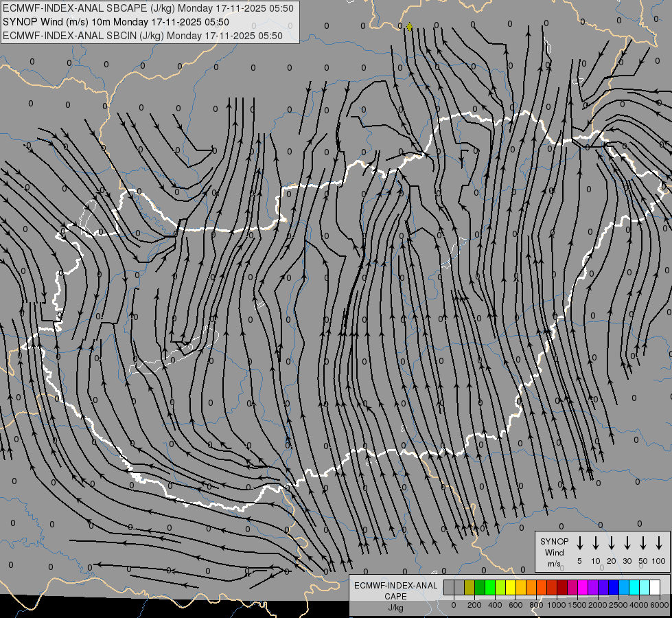The width and height of the screenshot is (672, 618).
Task: Click the 2500 tick on CAPE scale
Action: [x=618, y=605]
